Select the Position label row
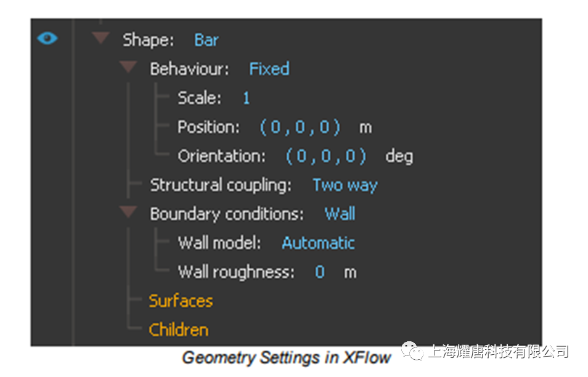Screen dimensions: 588x377 point(275,128)
